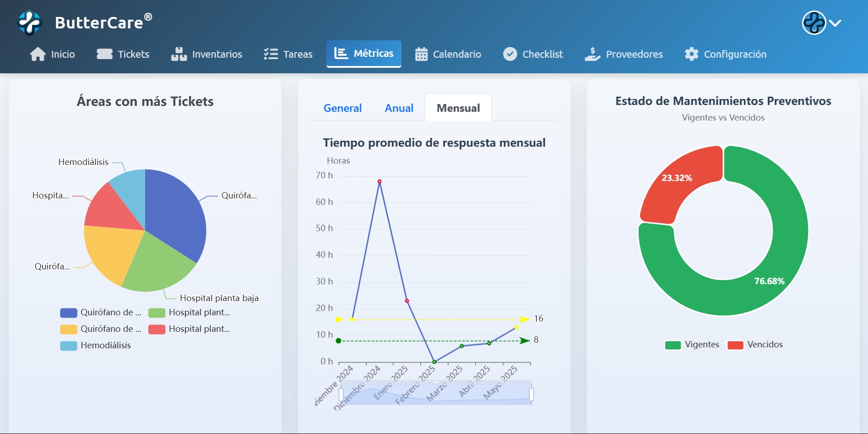Click the Checklist checkmark icon

pyautogui.click(x=510, y=54)
